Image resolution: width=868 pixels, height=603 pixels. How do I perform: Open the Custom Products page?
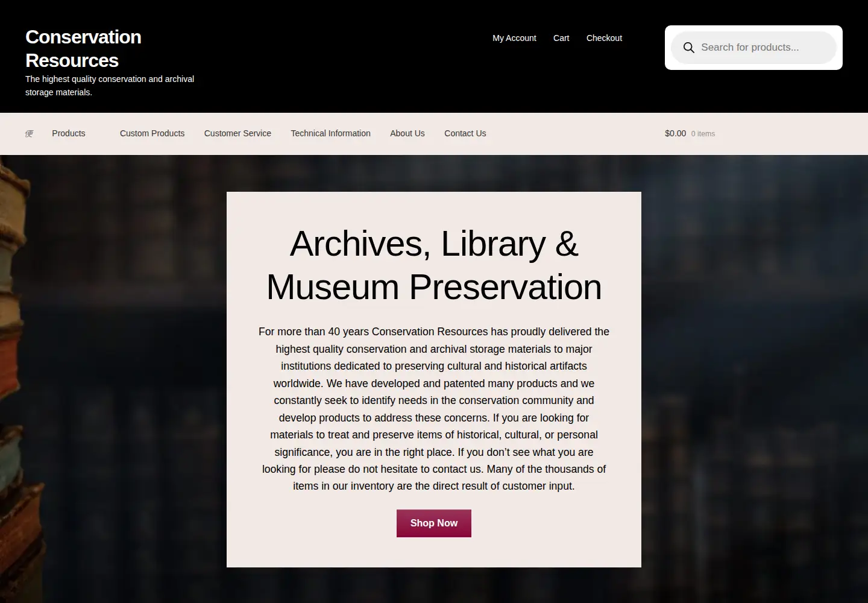pyautogui.click(x=152, y=133)
